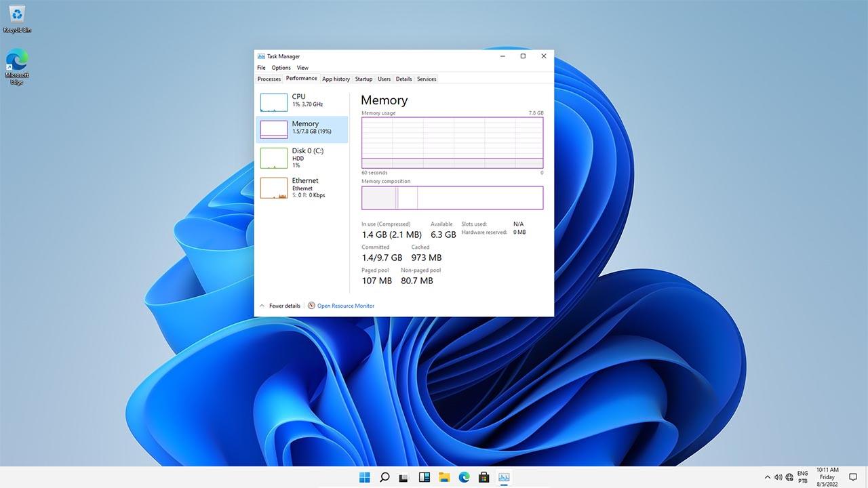Click the network globe tray icon
Screen dimensions: 868x488
[789, 477]
